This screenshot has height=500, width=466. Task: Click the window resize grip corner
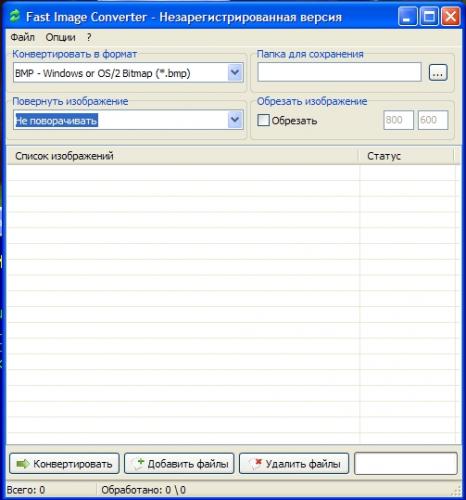(x=456, y=491)
